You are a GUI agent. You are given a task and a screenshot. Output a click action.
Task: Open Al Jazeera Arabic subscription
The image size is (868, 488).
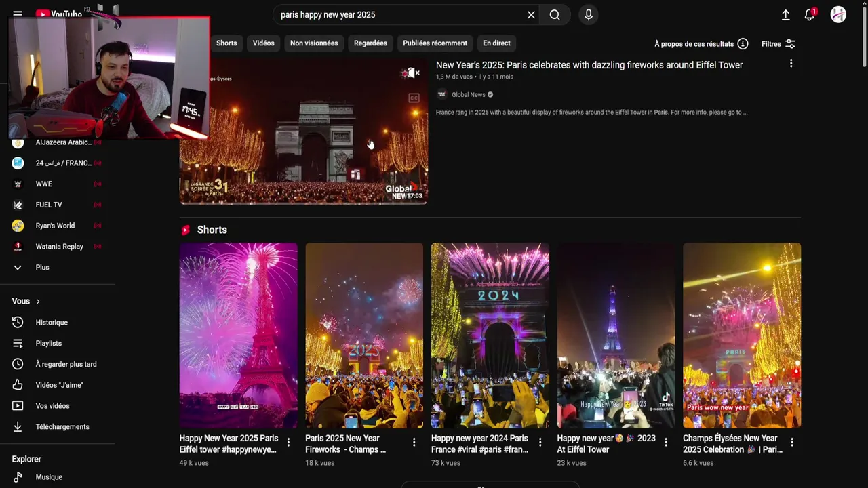pos(58,142)
